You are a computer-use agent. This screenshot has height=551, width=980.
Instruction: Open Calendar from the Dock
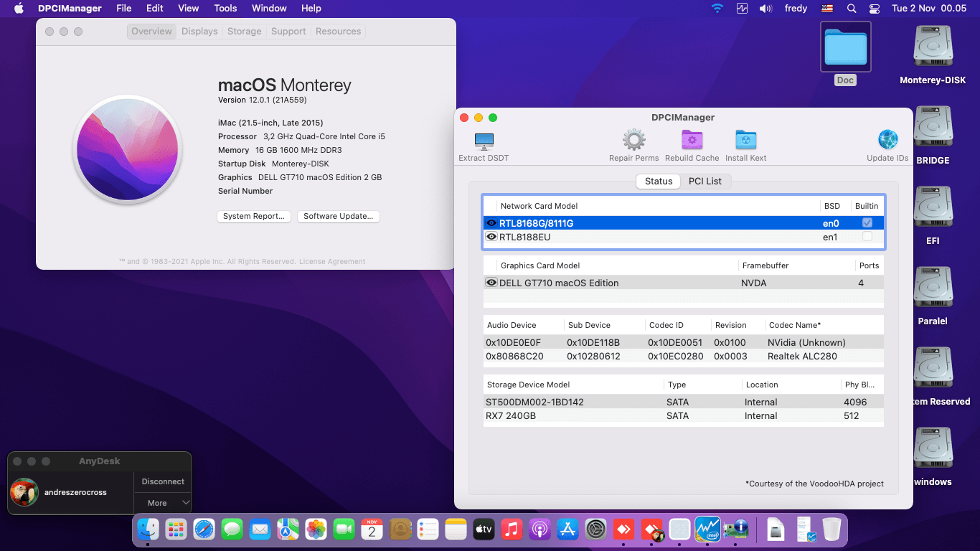tap(372, 529)
